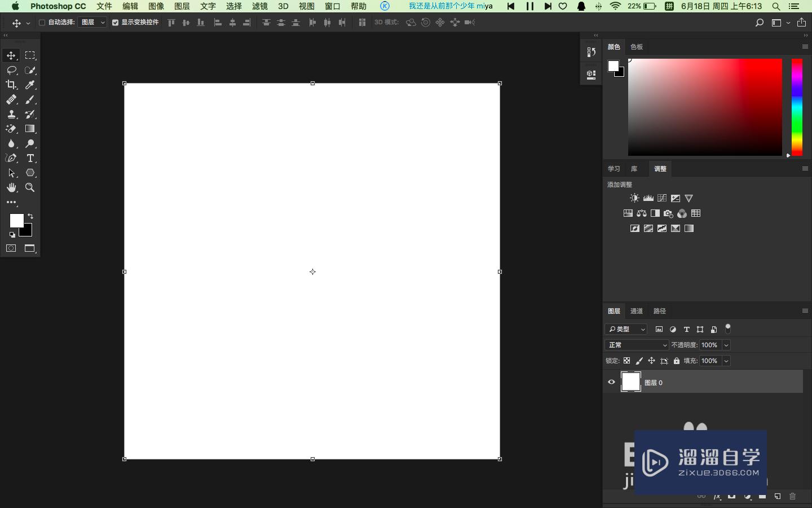The height and width of the screenshot is (508, 812).
Task: Open the Edit Toolbar three-dots menu
Action: (11, 202)
